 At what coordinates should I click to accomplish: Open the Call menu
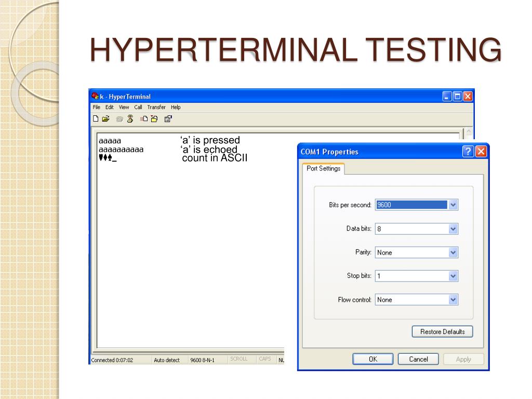click(138, 108)
